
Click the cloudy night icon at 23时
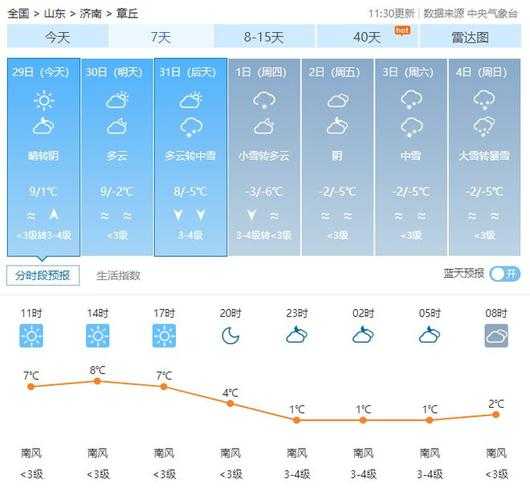pyautogui.click(x=297, y=335)
